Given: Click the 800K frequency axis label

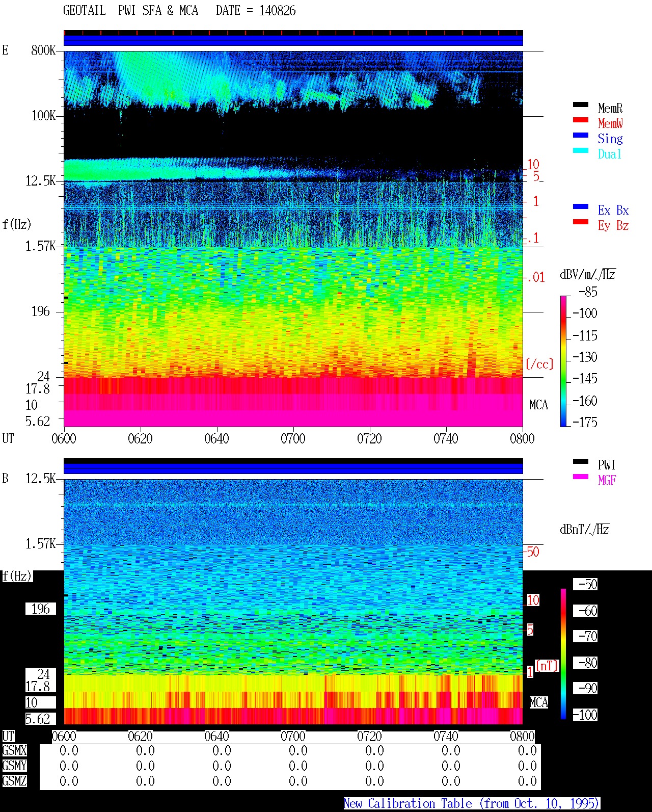Looking at the screenshot, I should click(x=43, y=50).
